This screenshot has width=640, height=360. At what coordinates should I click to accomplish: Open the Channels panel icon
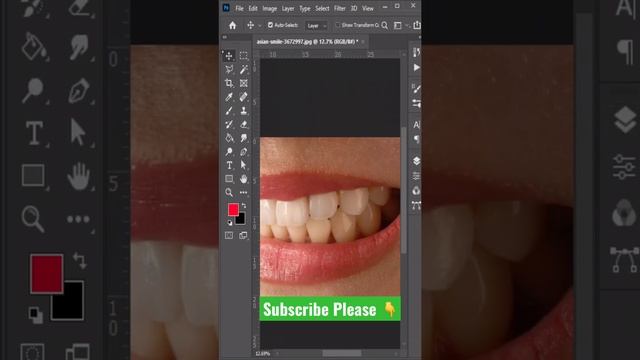pyautogui.click(x=416, y=191)
